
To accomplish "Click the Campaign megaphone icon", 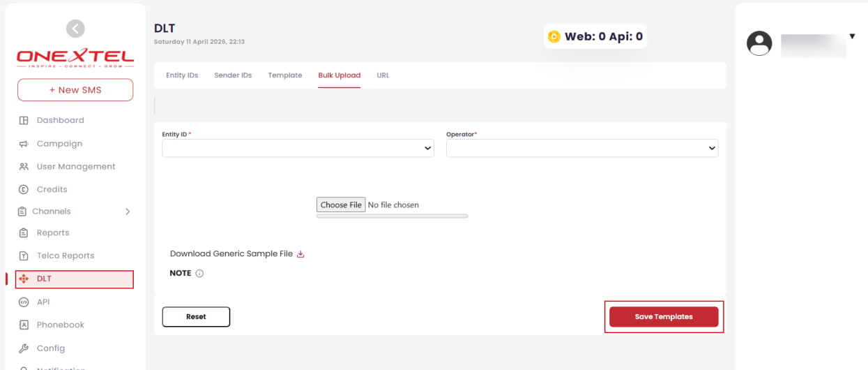I will (24, 144).
